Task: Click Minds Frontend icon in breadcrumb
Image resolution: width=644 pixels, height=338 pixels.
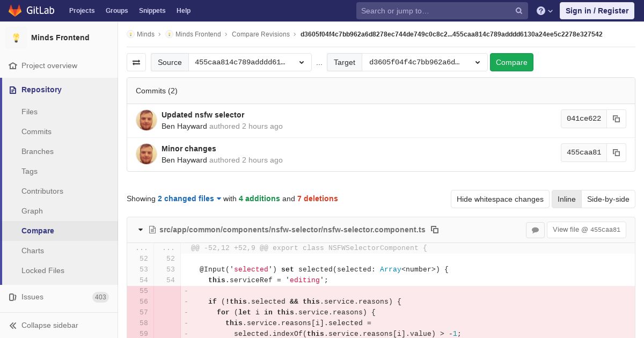Action: click(169, 34)
